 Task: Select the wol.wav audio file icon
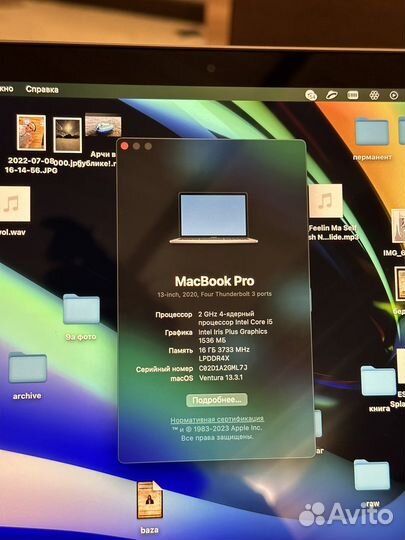coord(14,204)
